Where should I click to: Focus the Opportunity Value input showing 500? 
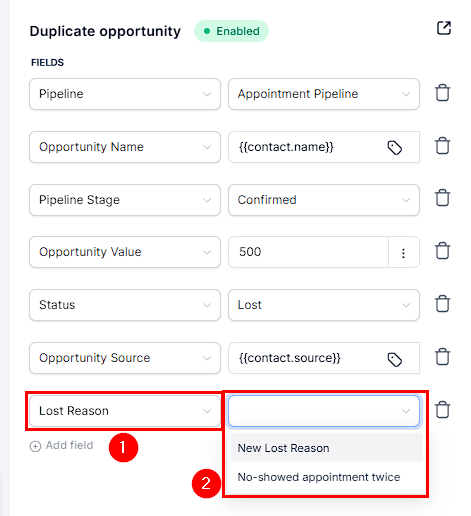click(308, 252)
